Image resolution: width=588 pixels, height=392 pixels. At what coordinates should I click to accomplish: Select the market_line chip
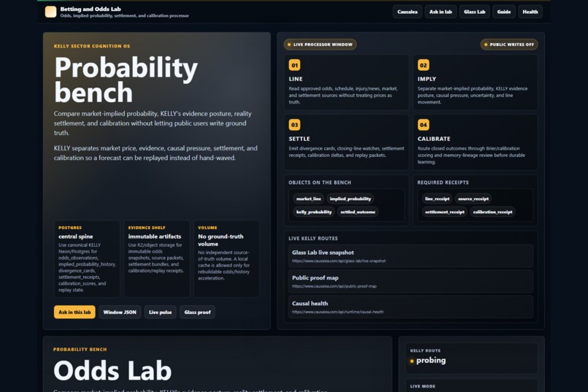309,199
